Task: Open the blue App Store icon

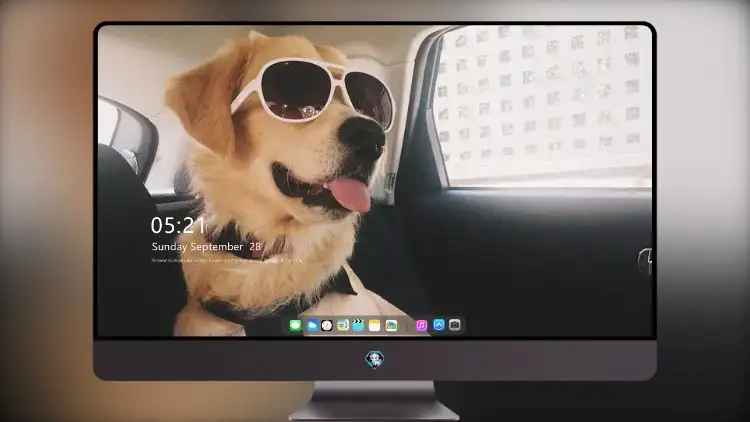Action: tap(439, 325)
